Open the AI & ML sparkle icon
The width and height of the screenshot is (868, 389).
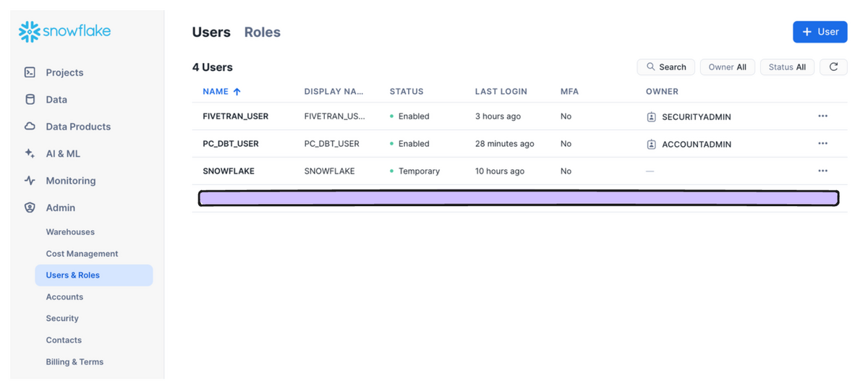[x=30, y=153]
